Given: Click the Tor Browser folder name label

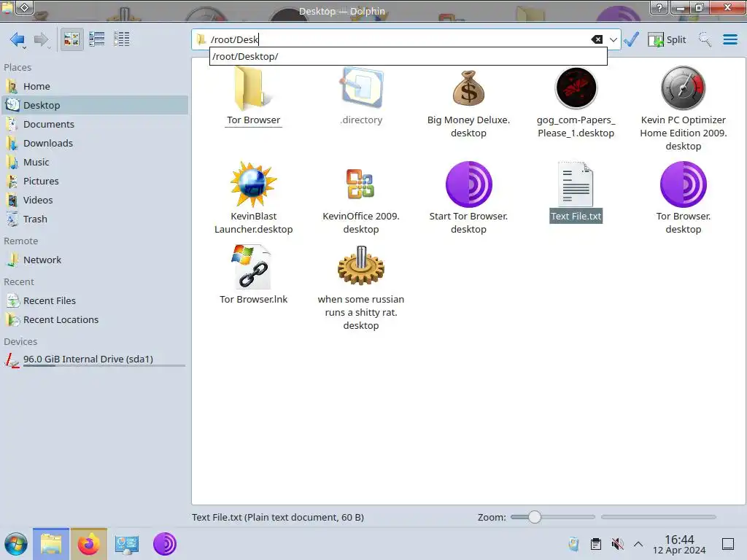Looking at the screenshot, I should [x=253, y=120].
